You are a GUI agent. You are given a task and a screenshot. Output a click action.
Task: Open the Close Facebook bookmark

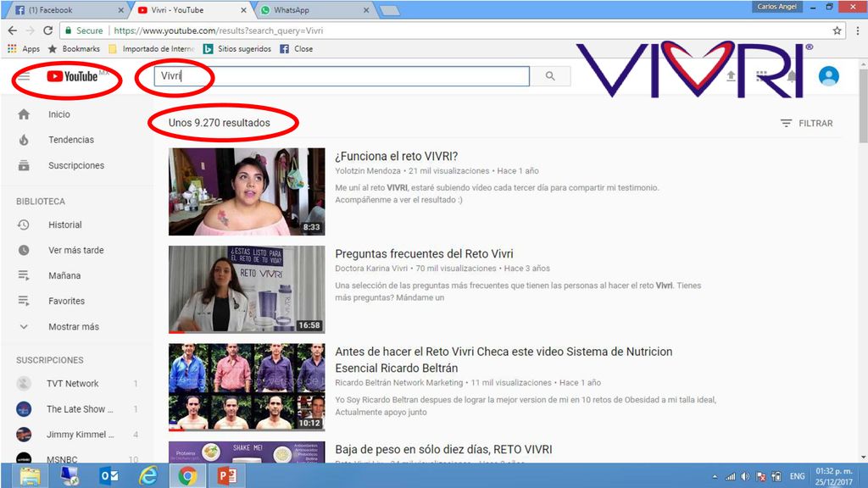[x=296, y=48]
